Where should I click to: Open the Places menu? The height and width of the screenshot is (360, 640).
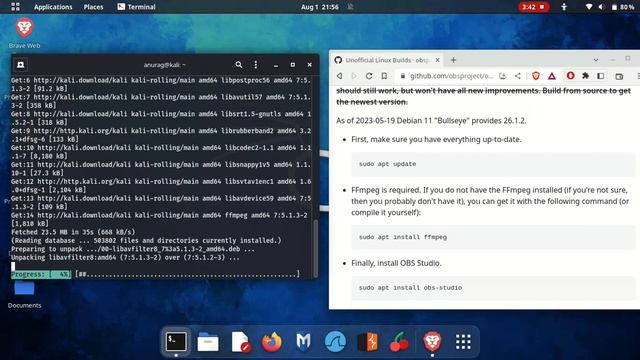pyautogui.click(x=93, y=7)
